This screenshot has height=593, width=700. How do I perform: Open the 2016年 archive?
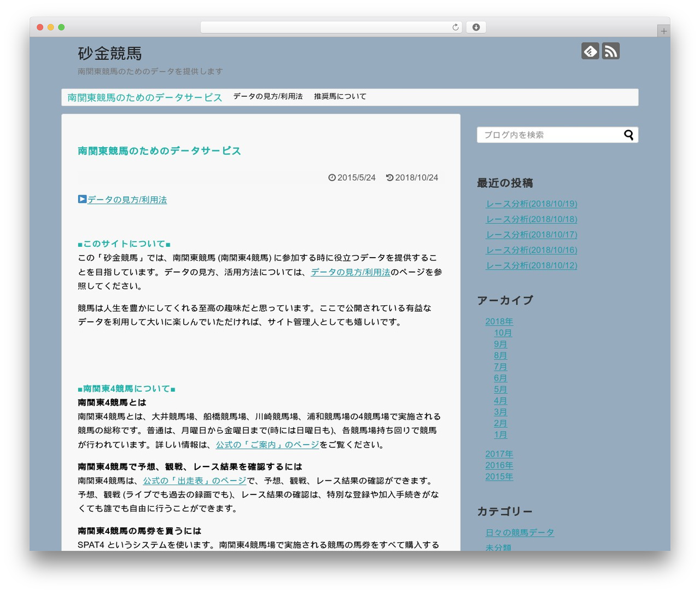coord(499,466)
